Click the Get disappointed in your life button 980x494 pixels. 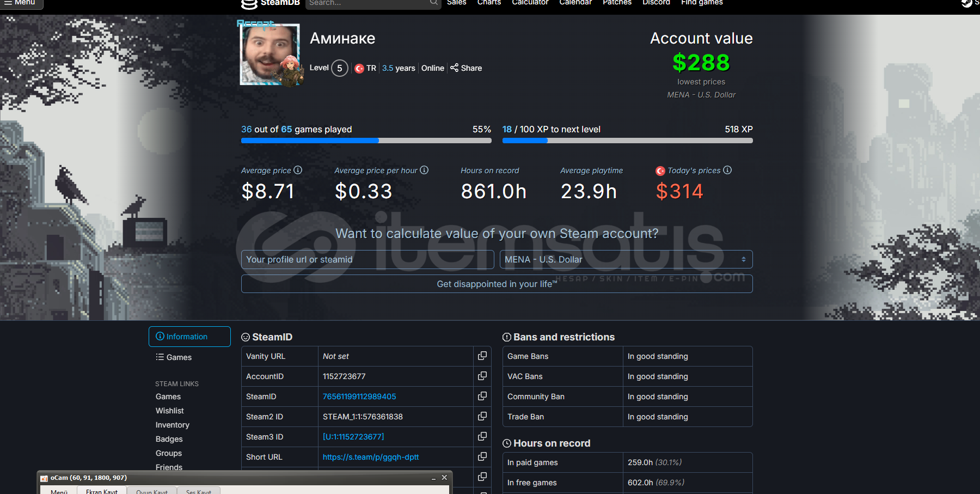coord(497,284)
